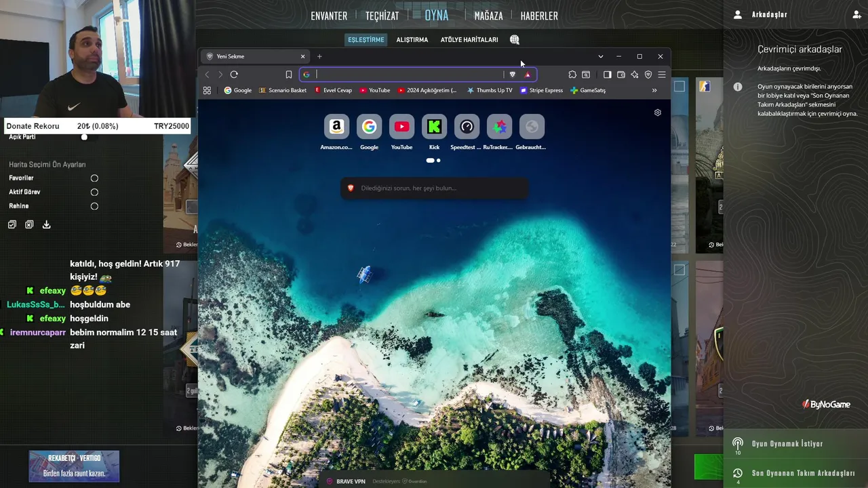Open new tab in Brave
Screen dimensions: 868x488
[319, 56]
